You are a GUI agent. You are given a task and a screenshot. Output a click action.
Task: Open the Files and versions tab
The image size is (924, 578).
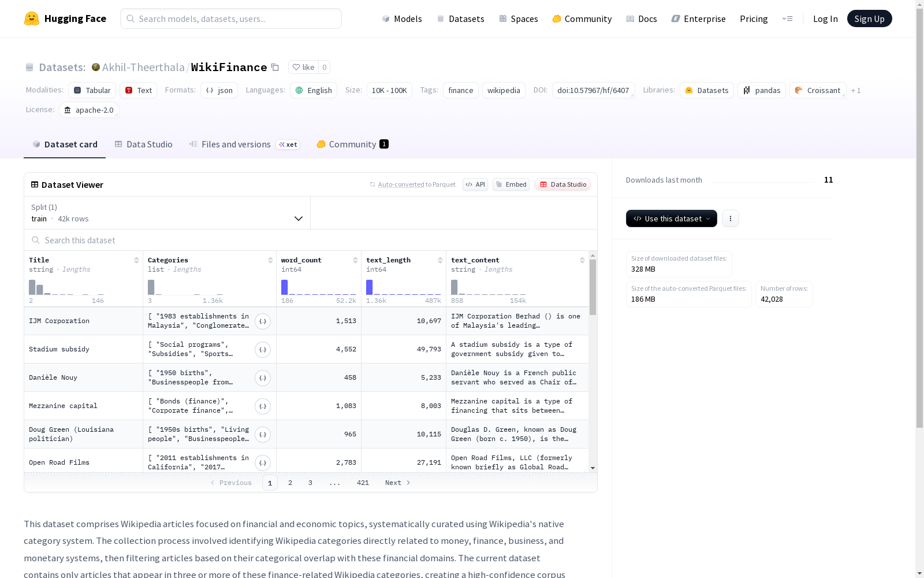[x=244, y=144]
